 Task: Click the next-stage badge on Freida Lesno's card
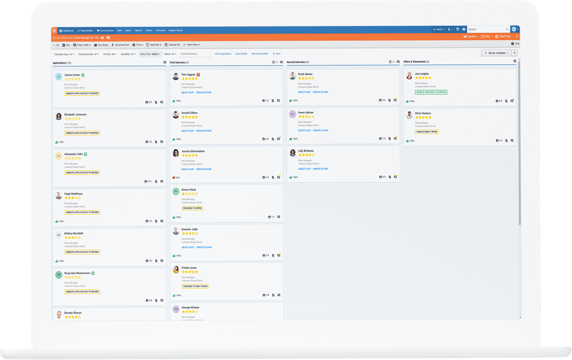(x=195, y=286)
